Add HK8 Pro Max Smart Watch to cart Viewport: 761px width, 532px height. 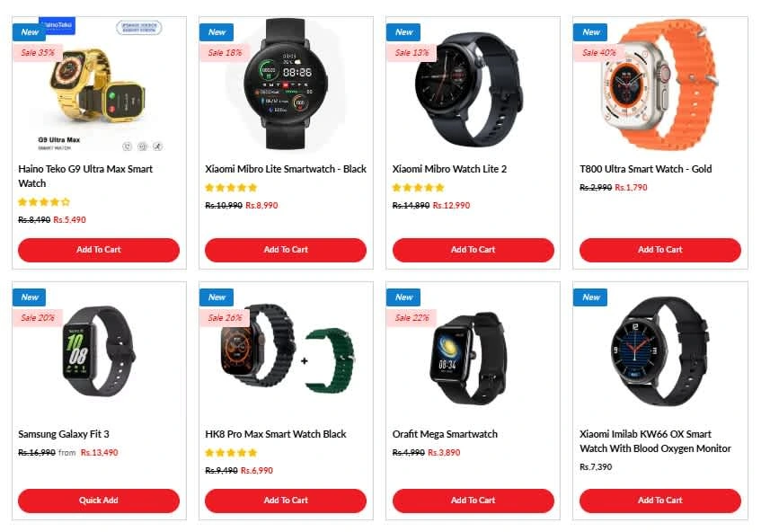pyautogui.click(x=286, y=501)
